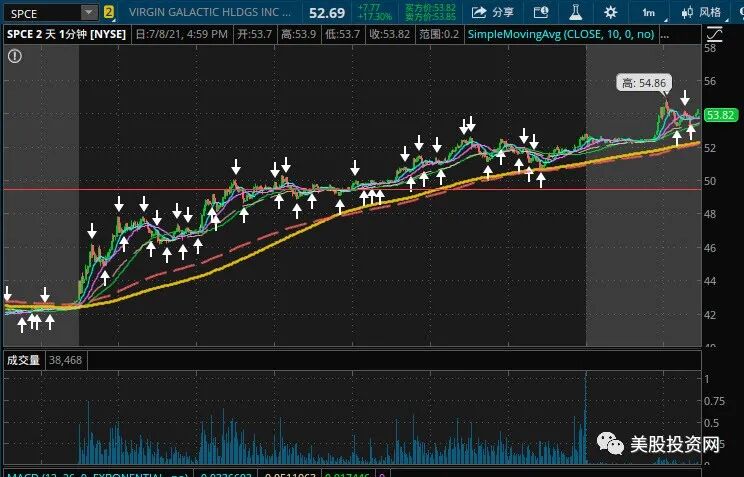
Task: Click the yellow number 2 link icon
Action: click(109, 12)
